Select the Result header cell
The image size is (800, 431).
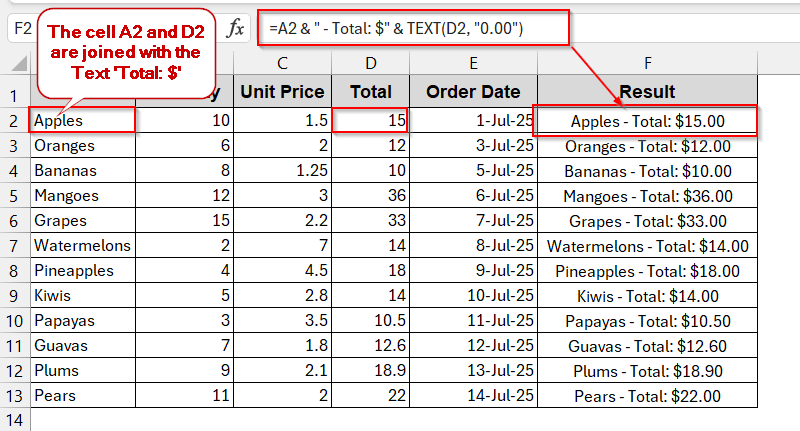[x=647, y=92]
